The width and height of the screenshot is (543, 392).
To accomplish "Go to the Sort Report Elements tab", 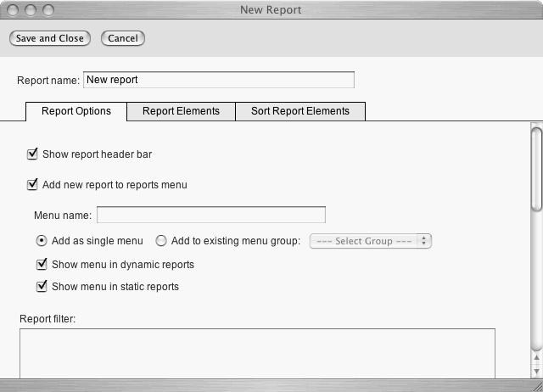I will (x=299, y=111).
